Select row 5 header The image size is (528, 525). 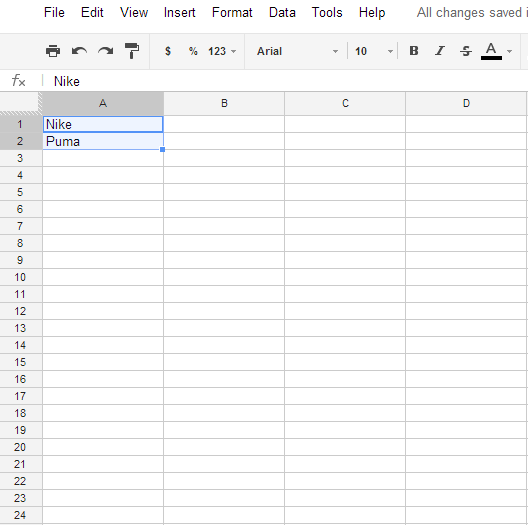click(x=21, y=192)
